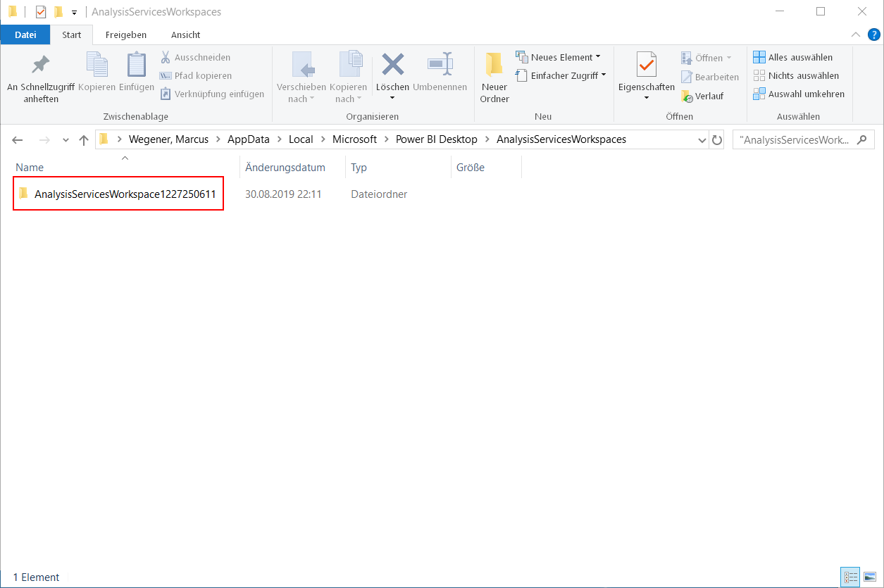This screenshot has width=884, height=588.
Task: Open the Verschieben nach menu
Action: 301,77
